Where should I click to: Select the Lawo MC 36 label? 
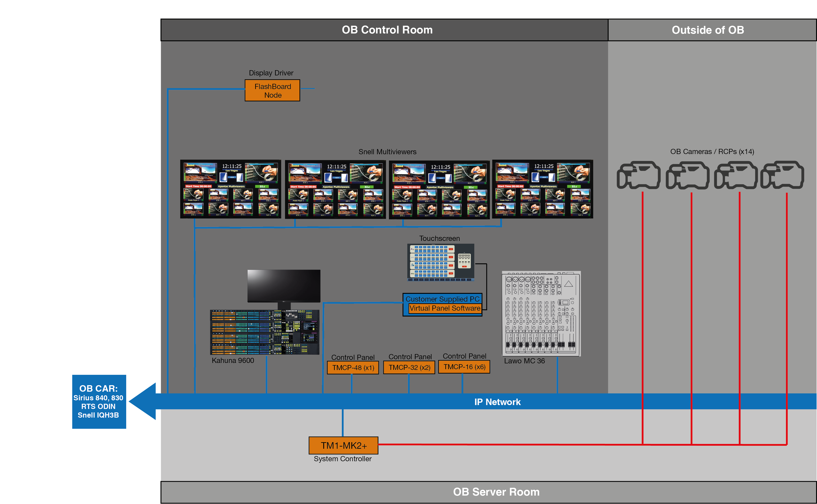click(524, 361)
